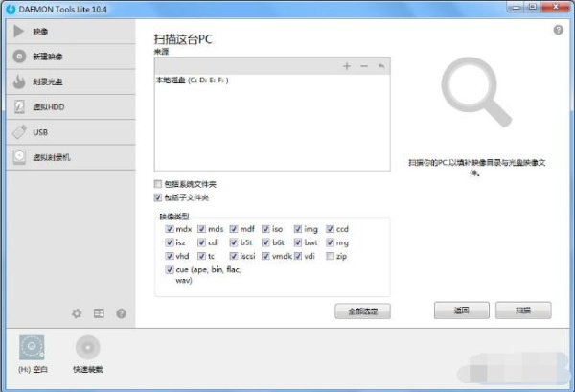Click the virtual burner drive icon
The height and width of the screenshot is (392, 575).
(19, 157)
